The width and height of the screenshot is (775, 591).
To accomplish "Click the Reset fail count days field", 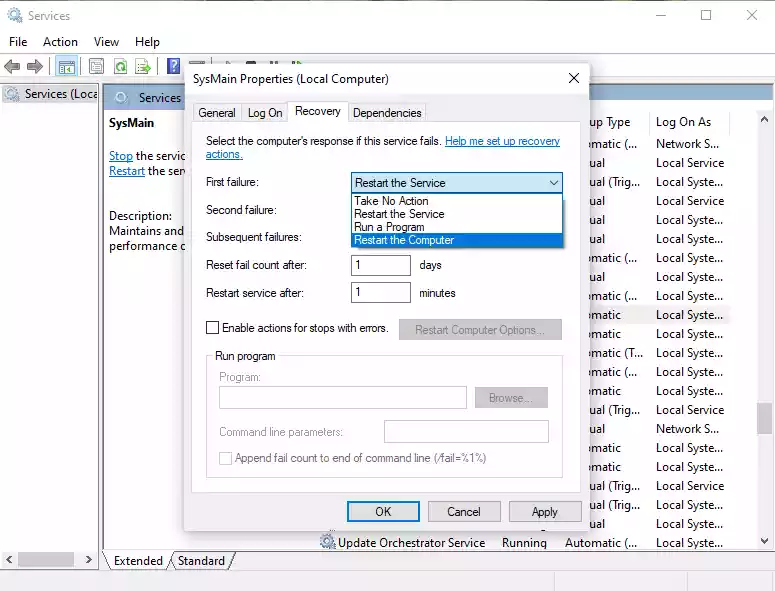I will pos(381,265).
